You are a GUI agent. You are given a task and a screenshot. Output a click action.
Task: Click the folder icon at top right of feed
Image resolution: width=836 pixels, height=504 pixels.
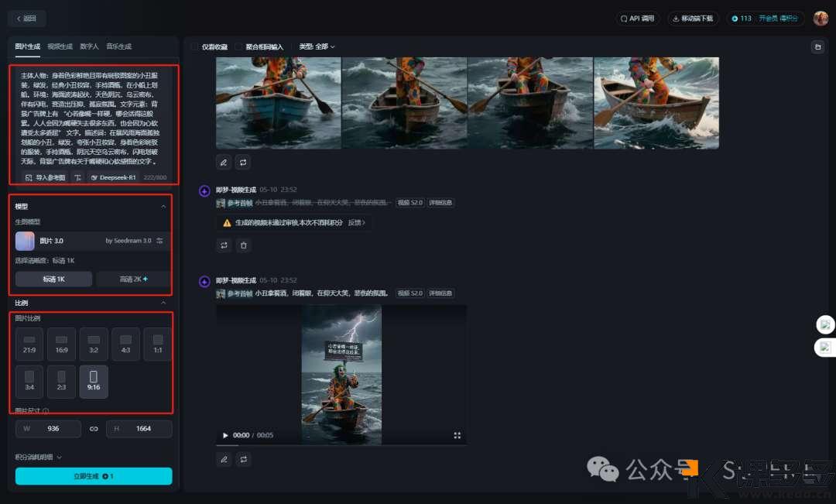(817, 47)
